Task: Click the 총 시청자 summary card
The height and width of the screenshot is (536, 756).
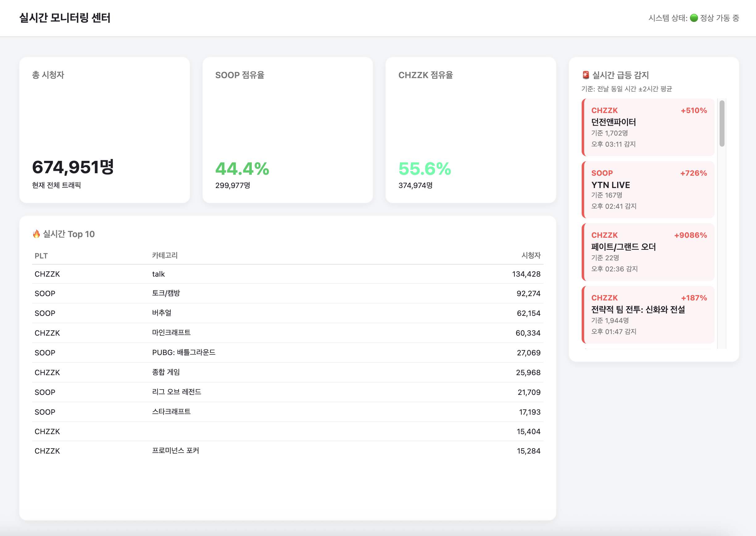Action: coord(104,130)
